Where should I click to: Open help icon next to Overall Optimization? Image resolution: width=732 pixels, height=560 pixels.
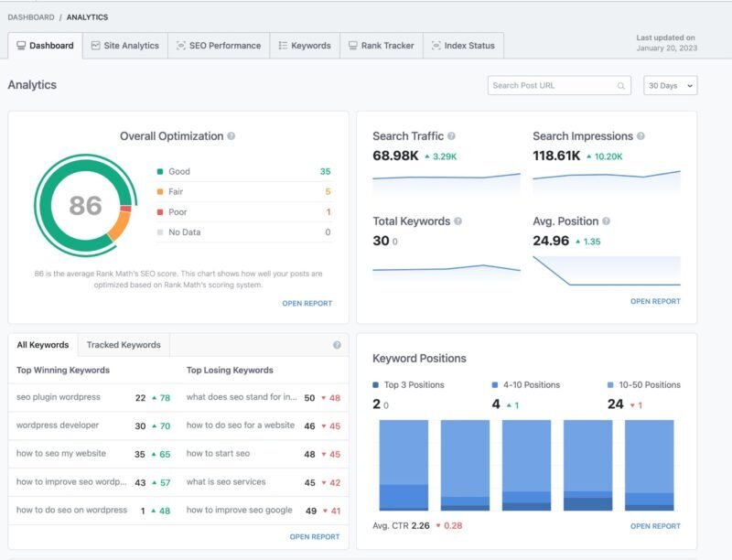click(x=231, y=136)
